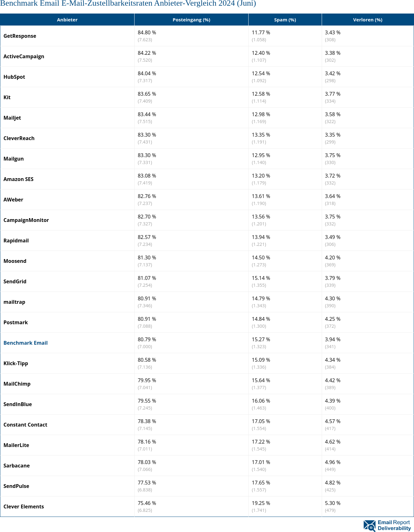Click the Clever Elements provider name
The width and height of the screenshot is (414, 532).
point(24,507)
